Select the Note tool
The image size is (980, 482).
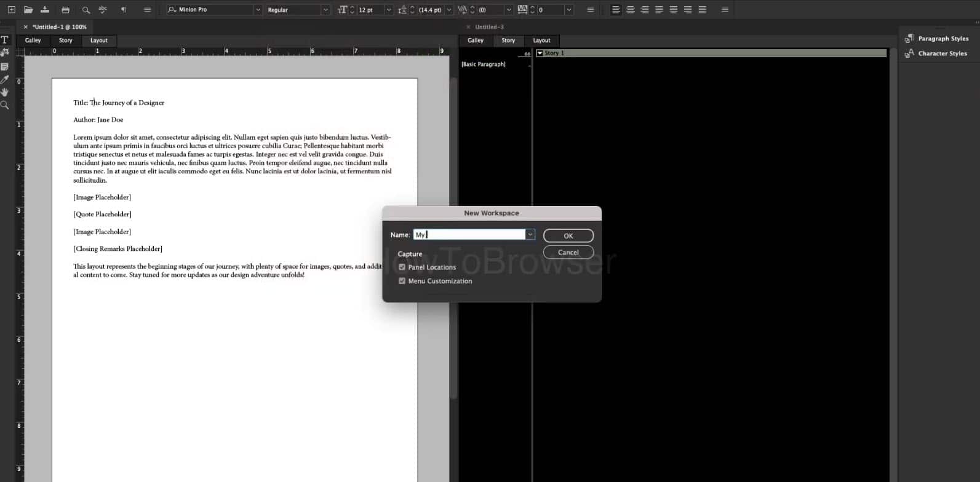pyautogui.click(x=5, y=66)
